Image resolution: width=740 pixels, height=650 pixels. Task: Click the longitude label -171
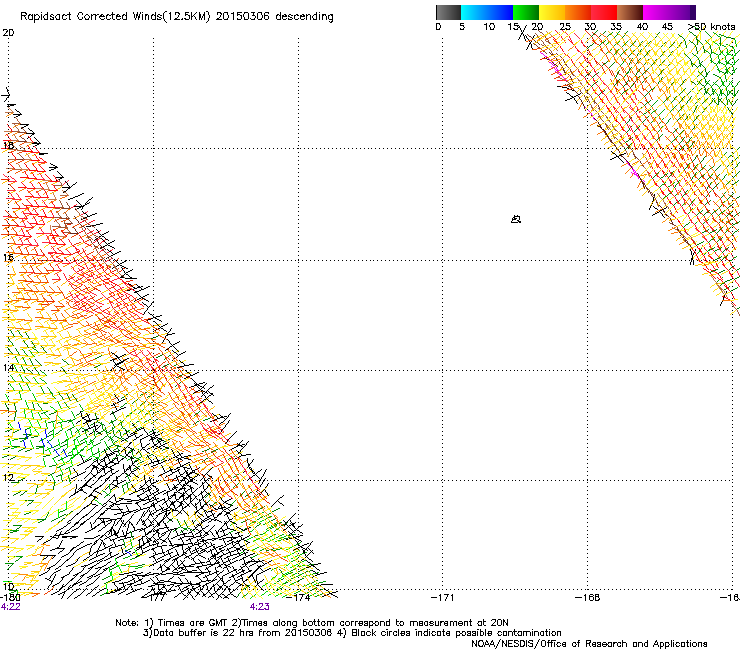pos(443,597)
